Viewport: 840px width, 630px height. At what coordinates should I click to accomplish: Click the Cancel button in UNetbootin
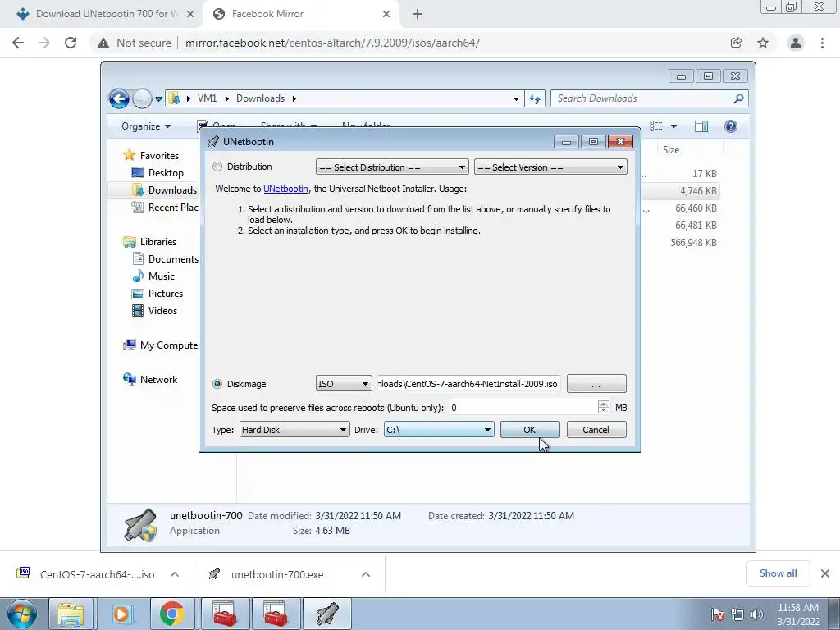coord(596,430)
